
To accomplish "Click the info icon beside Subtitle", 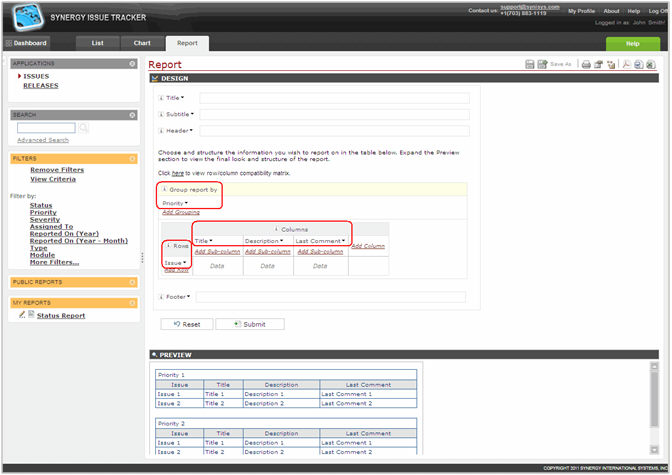I will pyautogui.click(x=161, y=114).
